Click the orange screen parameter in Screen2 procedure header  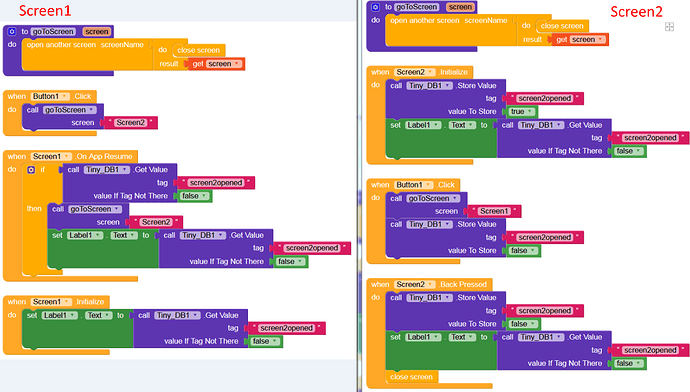(460, 7)
